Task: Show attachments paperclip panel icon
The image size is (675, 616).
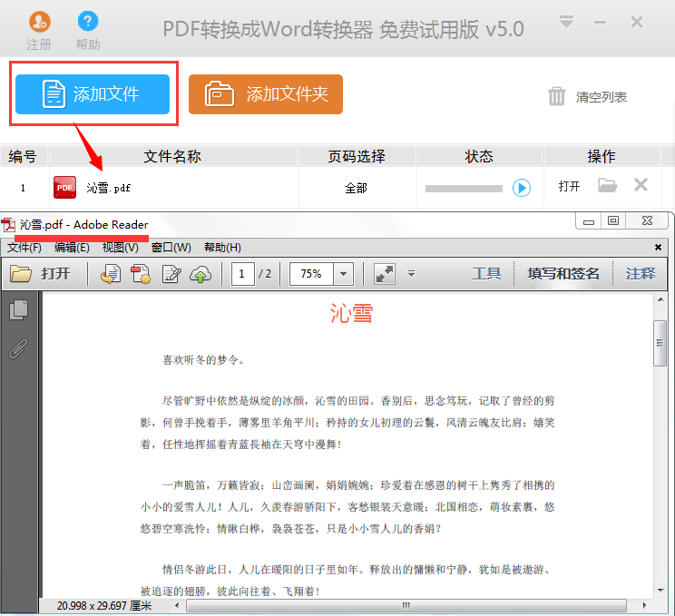Action: point(18,348)
